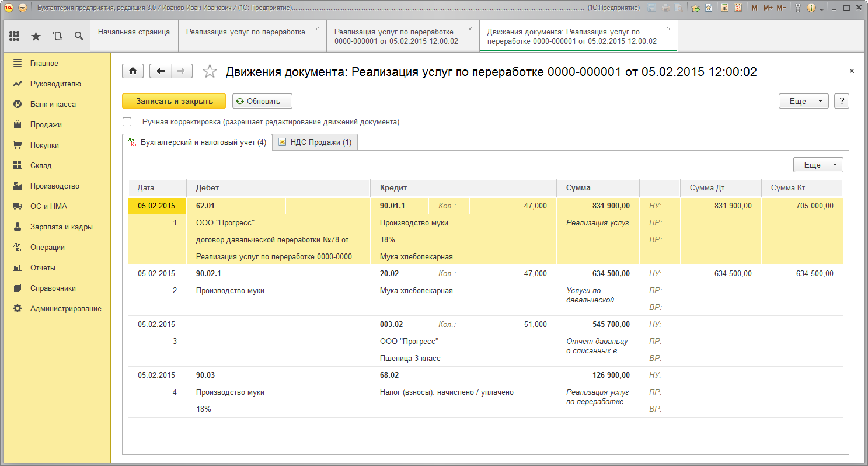This screenshot has height=466, width=868.
Task: Click the Forward arrow button
Action: tap(182, 71)
